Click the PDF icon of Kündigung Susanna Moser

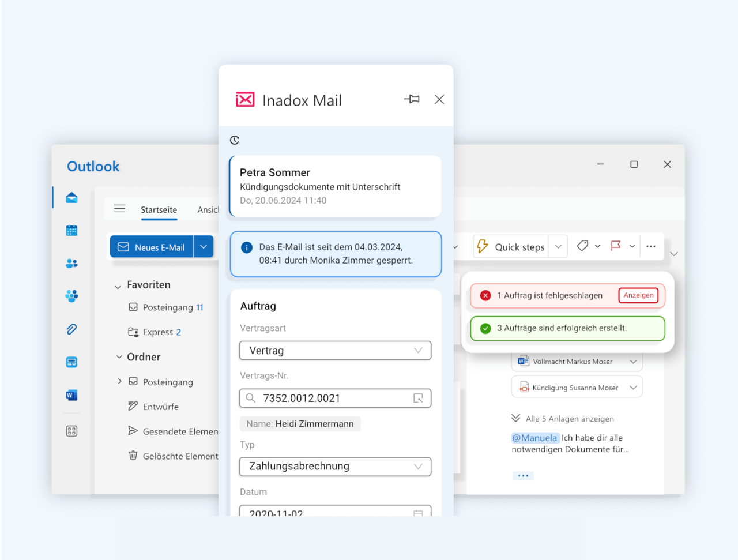tap(524, 387)
